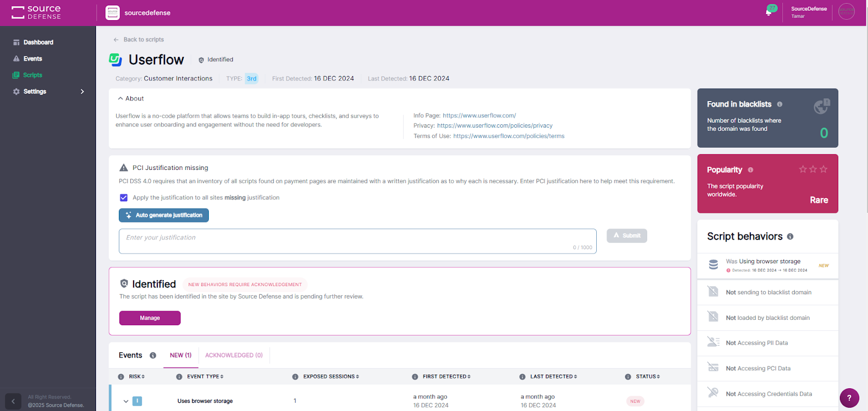Screen dimensions: 868x411
Task: Expand the Uses browser storage event row
Action: (126, 402)
